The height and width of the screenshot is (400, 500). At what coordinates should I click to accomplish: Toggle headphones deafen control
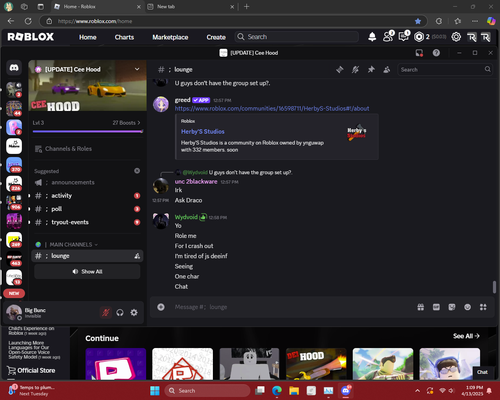pyautogui.click(x=120, y=313)
